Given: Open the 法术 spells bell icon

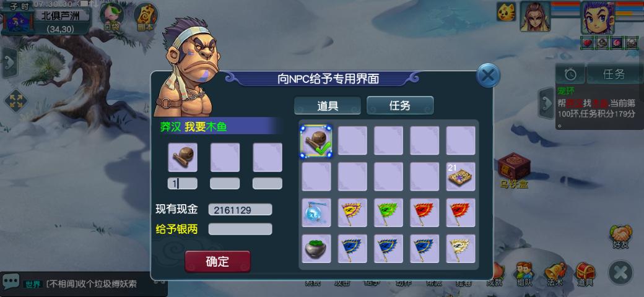Looking at the screenshot, I should pyautogui.click(x=555, y=274).
